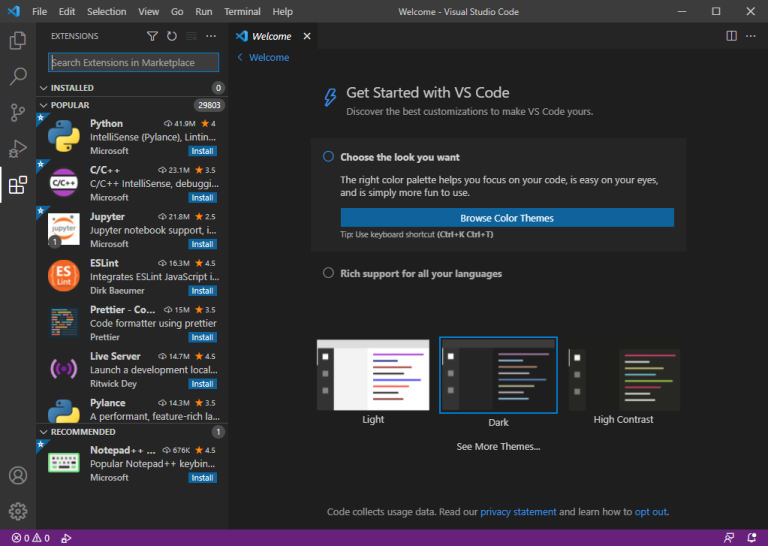768x546 pixels.
Task: Choose the Dark theme thumbnail
Action: click(498, 375)
